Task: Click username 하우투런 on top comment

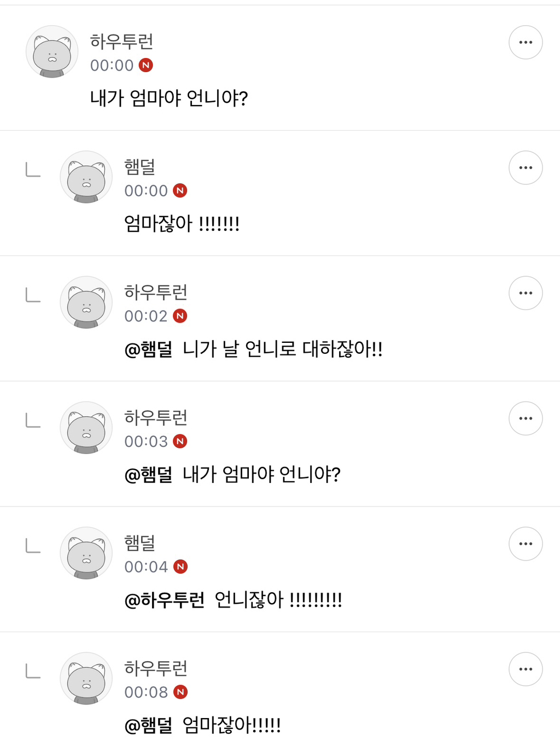Action: tap(121, 42)
